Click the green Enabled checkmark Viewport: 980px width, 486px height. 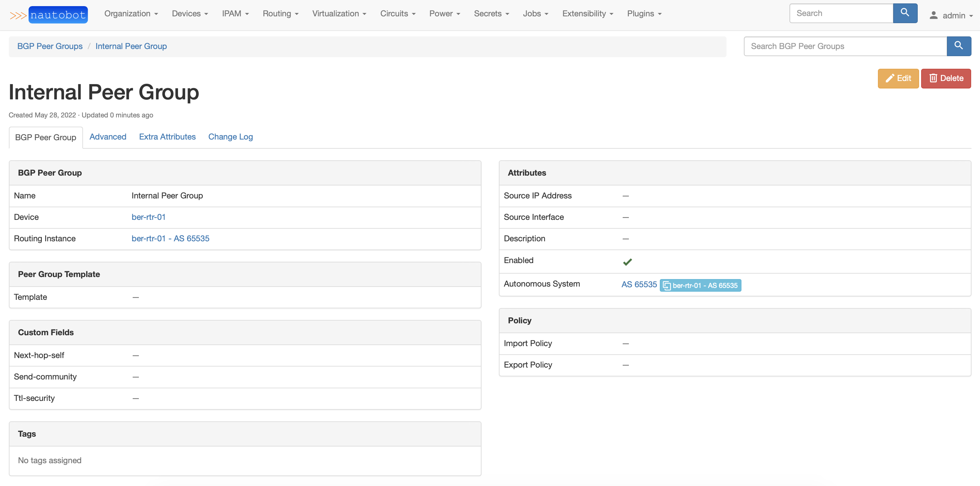coord(627,261)
